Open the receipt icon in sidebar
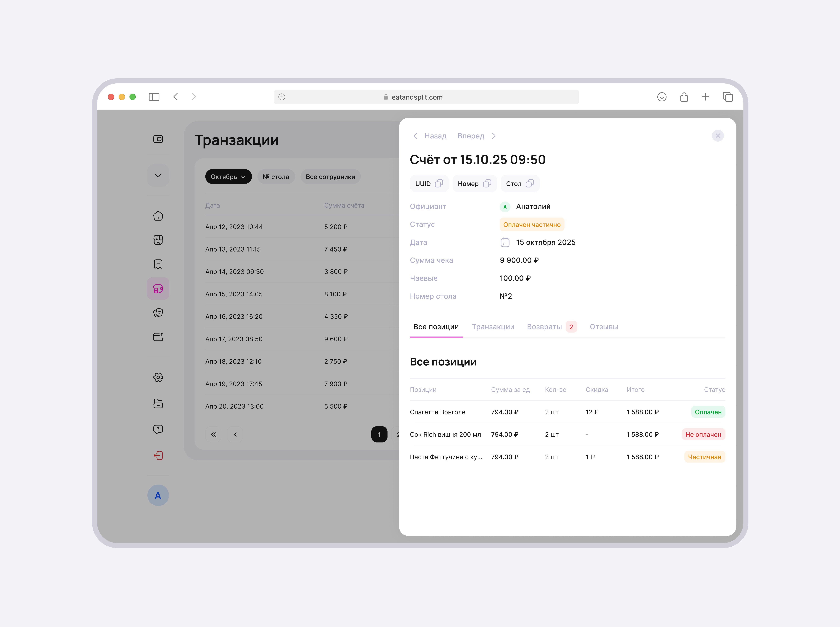This screenshot has width=840, height=627. (158, 264)
